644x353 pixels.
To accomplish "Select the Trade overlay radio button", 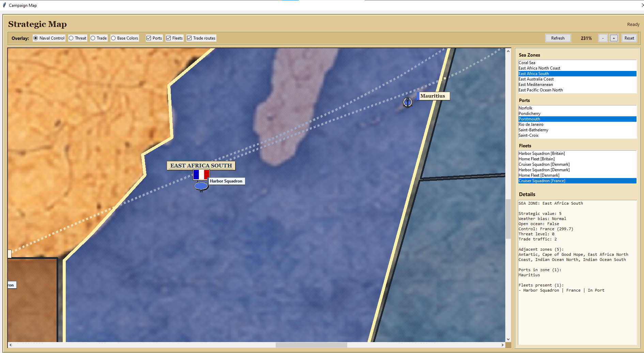I will click(x=99, y=38).
